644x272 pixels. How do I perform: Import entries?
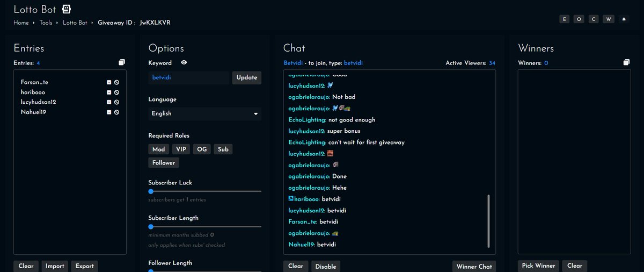(x=55, y=266)
